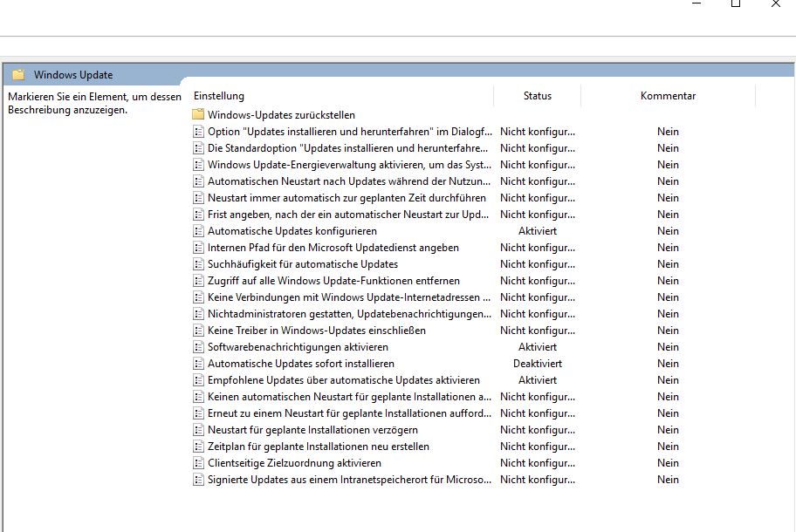Click policy icon for Automatische Updates sofort installieren
796x532 pixels.
[198, 364]
